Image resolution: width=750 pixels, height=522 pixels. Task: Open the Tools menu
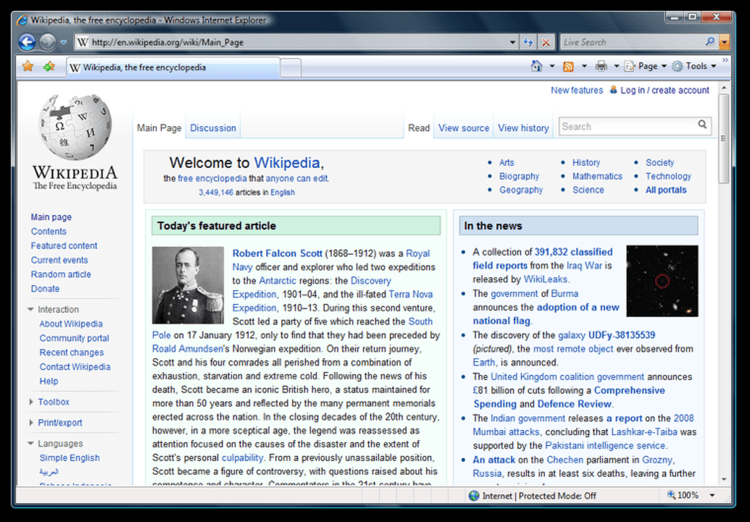click(x=694, y=66)
